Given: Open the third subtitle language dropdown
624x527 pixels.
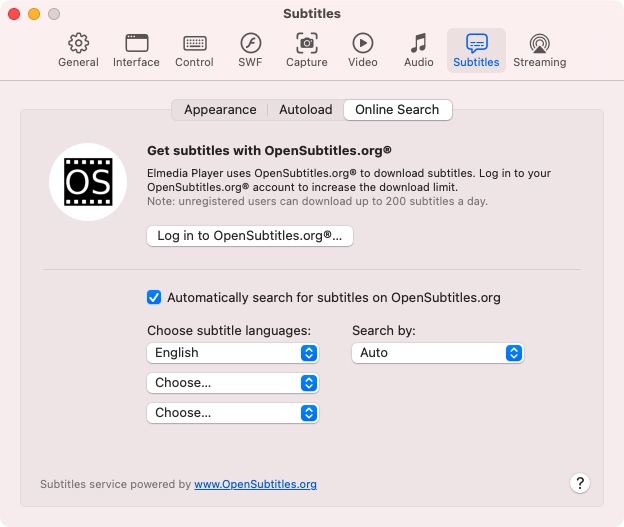Looking at the screenshot, I should (x=233, y=413).
